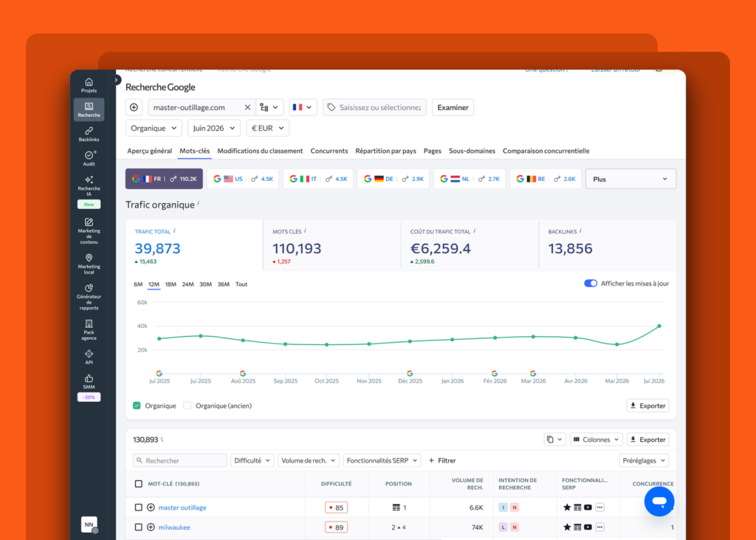Switch to Modifications du classement tab
The width and height of the screenshot is (756, 540).
click(x=260, y=151)
